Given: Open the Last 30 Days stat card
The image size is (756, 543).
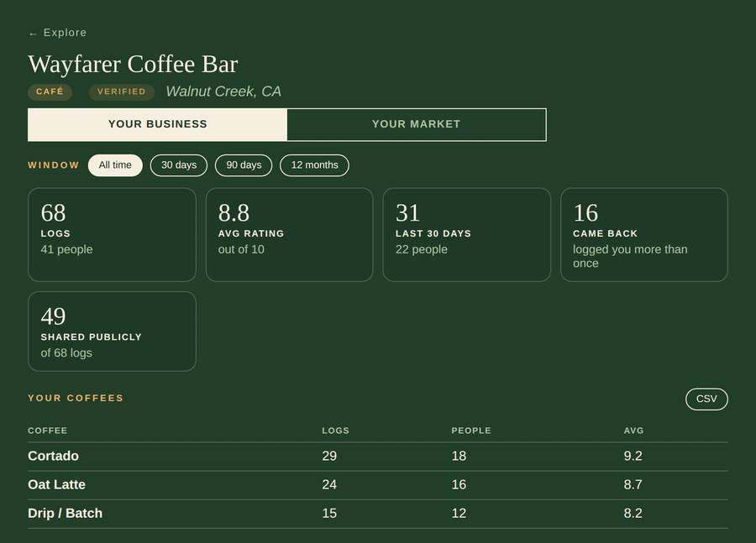Looking at the screenshot, I should click(467, 235).
